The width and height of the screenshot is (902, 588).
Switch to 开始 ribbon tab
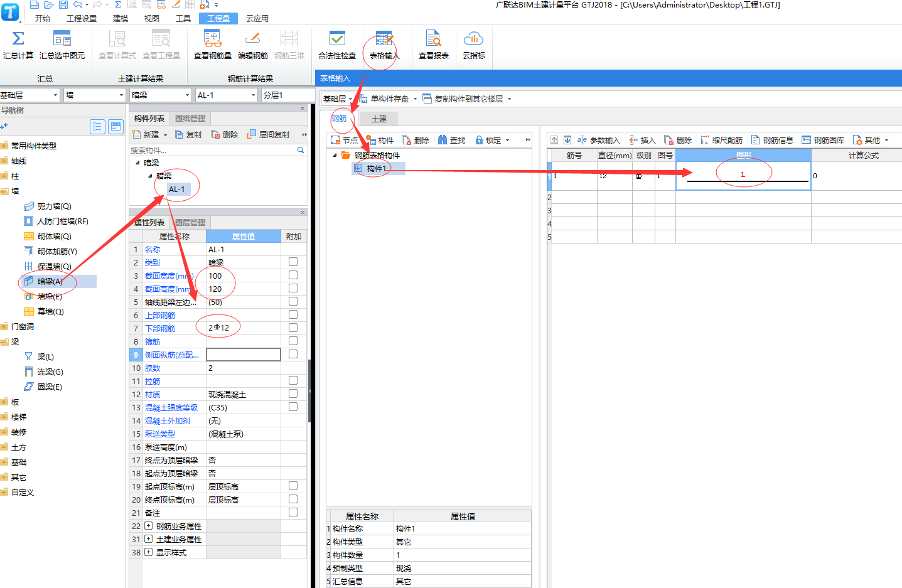(x=43, y=18)
